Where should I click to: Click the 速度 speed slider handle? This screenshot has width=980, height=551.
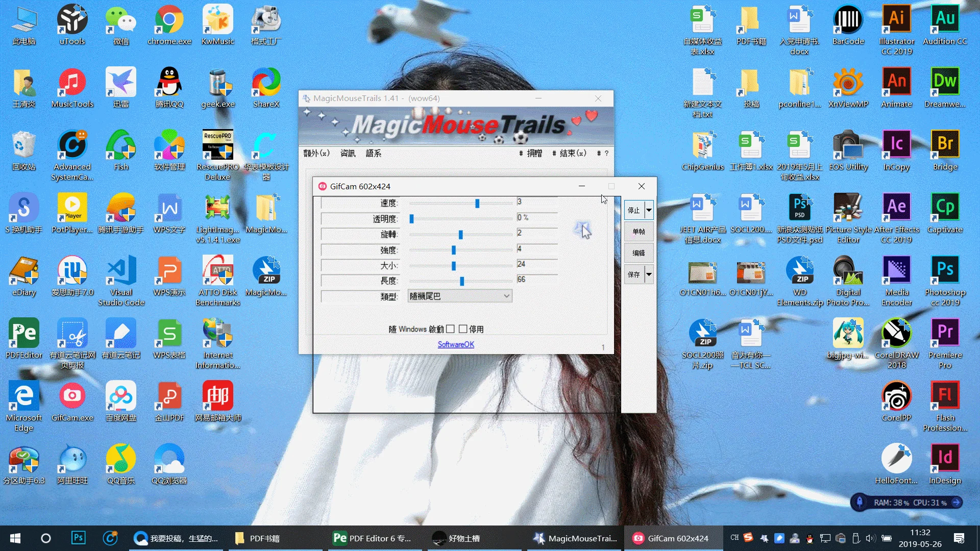click(477, 203)
